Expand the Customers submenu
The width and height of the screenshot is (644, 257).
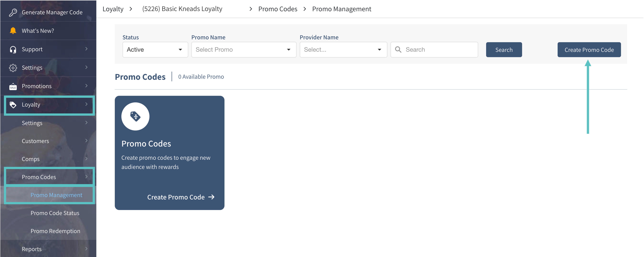click(86, 141)
